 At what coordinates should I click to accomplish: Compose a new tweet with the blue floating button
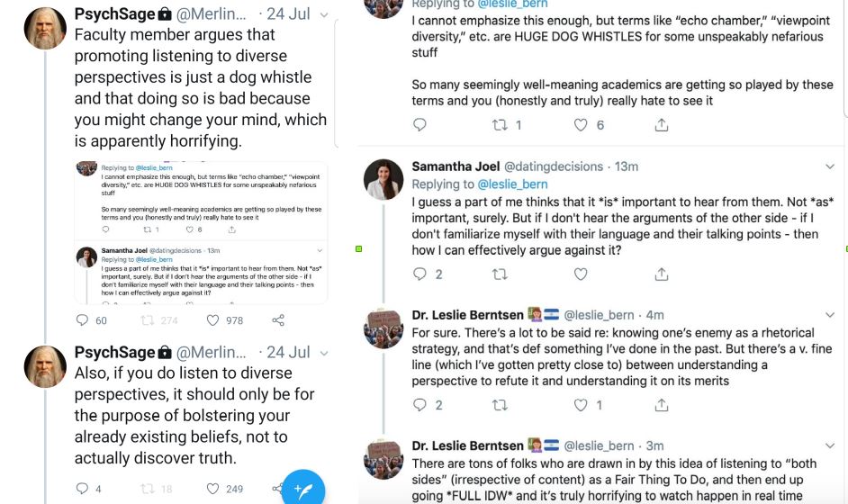coord(303,490)
